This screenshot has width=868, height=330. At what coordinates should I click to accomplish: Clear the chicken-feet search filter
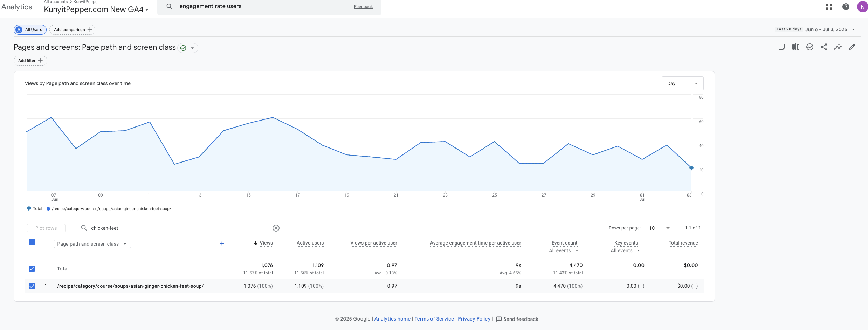click(x=276, y=228)
